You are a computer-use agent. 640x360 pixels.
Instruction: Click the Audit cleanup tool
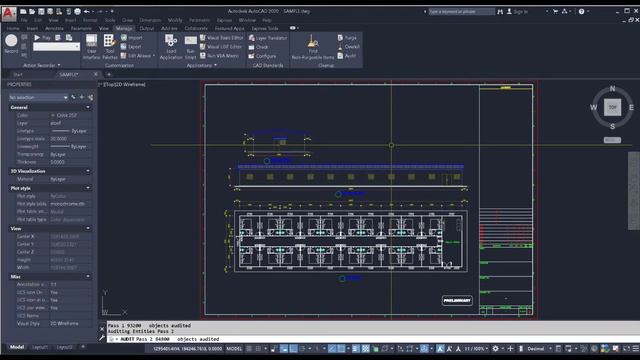[347, 56]
